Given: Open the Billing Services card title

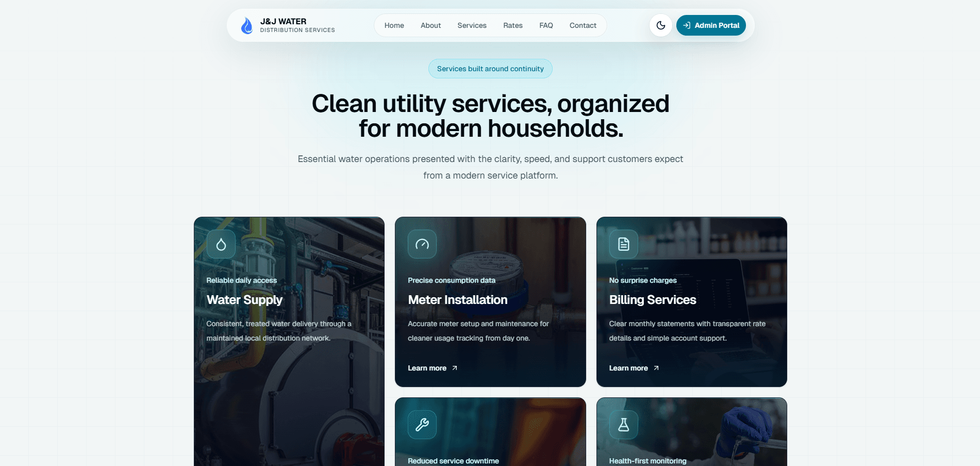Looking at the screenshot, I should tap(653, 300).
